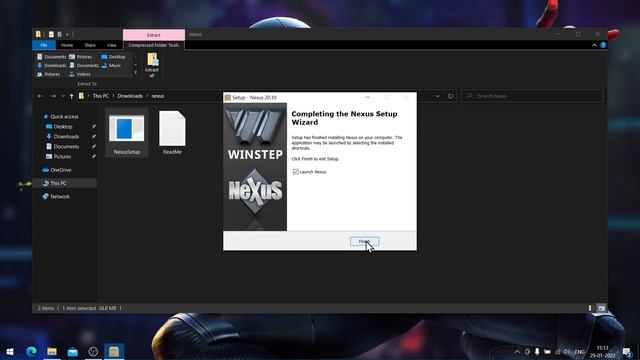Launch Microsoft Edge from the taskbar

click(x=31, y=351)
